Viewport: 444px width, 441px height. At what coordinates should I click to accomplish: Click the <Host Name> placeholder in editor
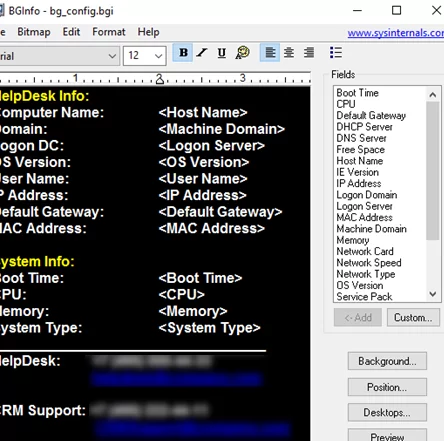[x=203, y=113]
